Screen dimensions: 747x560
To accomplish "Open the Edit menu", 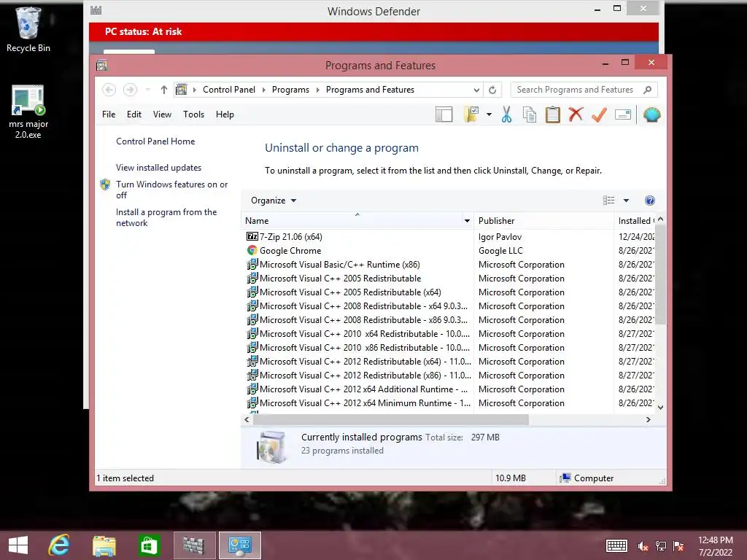I will tap(134, 114).
